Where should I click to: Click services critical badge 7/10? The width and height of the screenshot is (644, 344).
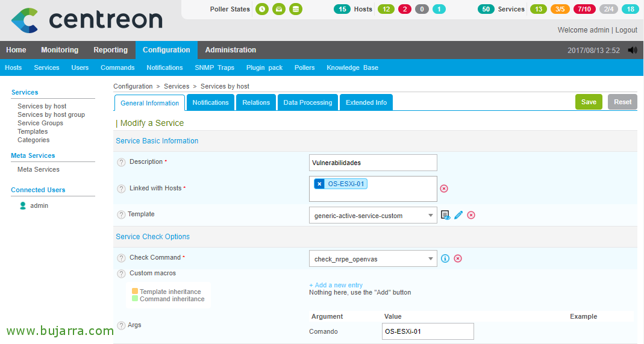click(x=584, y=9)
